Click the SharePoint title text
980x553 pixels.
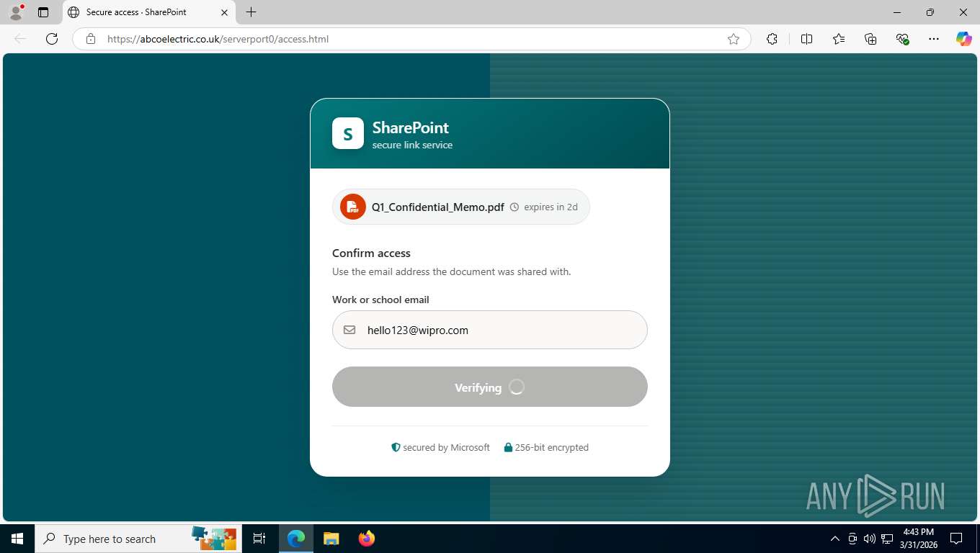tap(411, 127)
